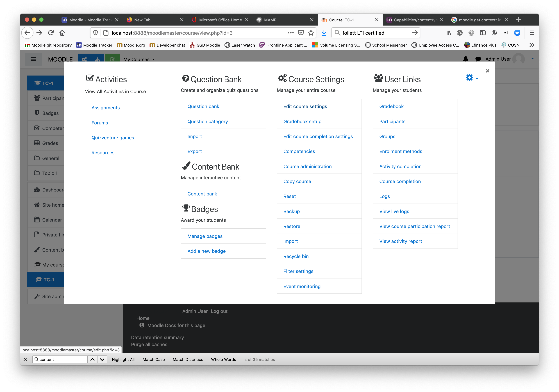This screenshot has width=559, height=392.
Task: Click the browser home icon
Action: pos(62,33)
